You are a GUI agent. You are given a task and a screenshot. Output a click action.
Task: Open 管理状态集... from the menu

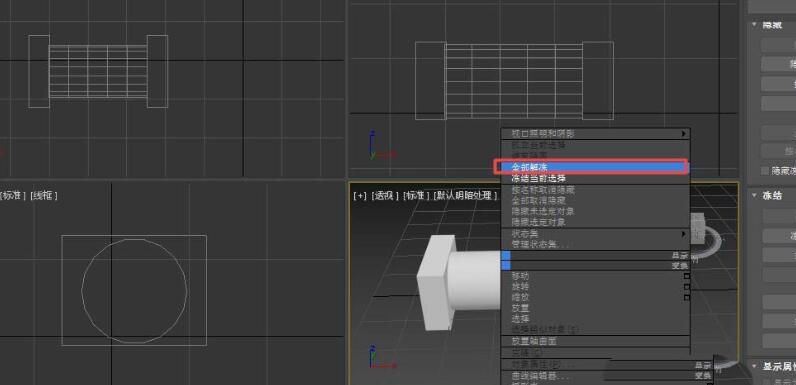[x=595, y=244]
